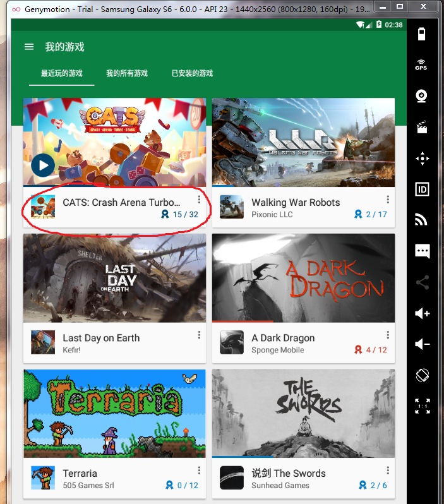Play the CATS video with the play button

tap(43, 165)
